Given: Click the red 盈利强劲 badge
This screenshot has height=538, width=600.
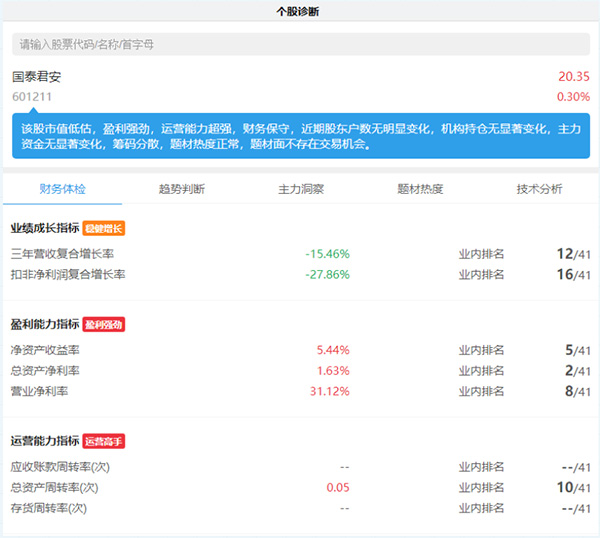Looking at the screenshot, I should (104, 324).
